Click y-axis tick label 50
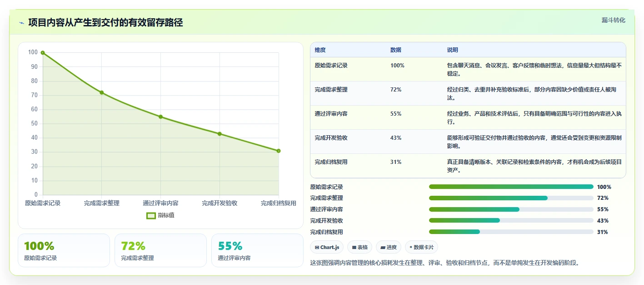The image size is (644, 285). click(x=35, y=124)
